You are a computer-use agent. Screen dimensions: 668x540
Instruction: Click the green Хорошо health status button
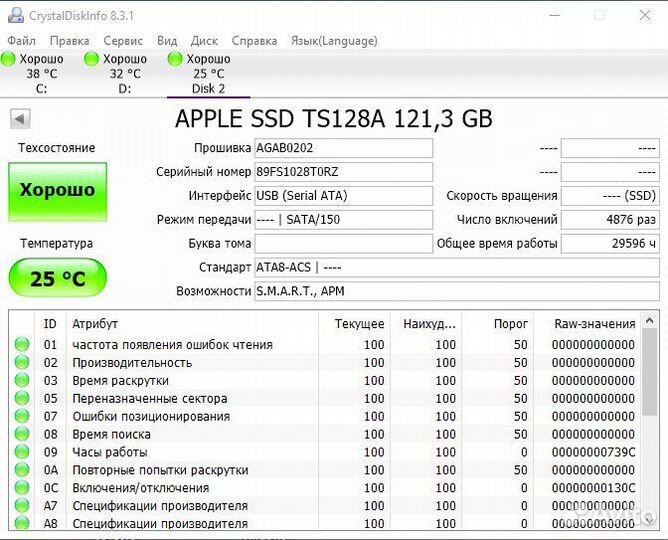click(x=58, y=192)
